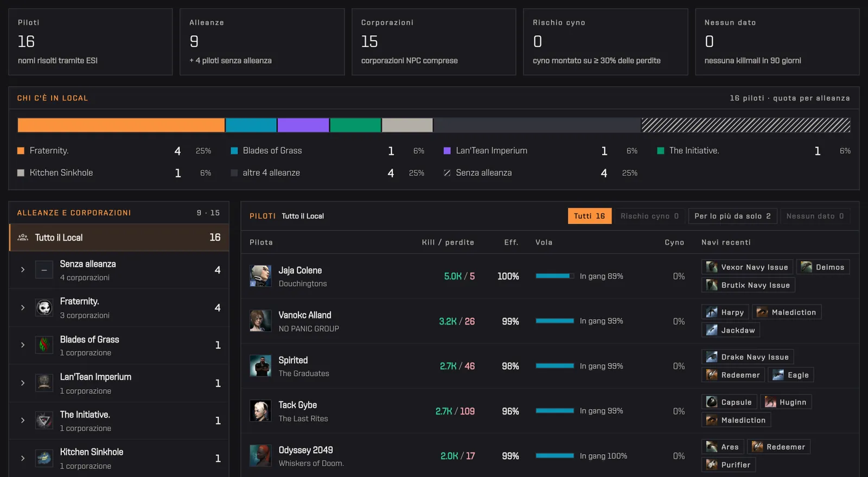The width and height of the screenshot is (868, 477).
Task: Click Jaja Colene's pilot portrait
Action: pos(260,276)
